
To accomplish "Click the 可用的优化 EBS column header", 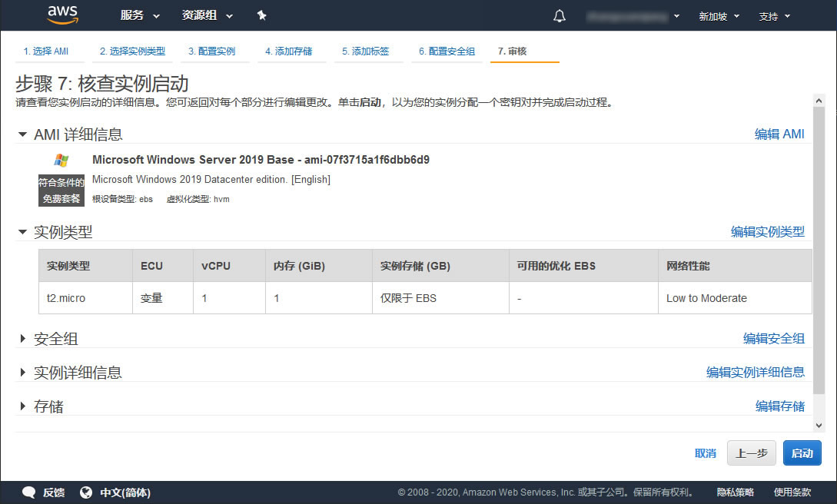I will point(583,266).
